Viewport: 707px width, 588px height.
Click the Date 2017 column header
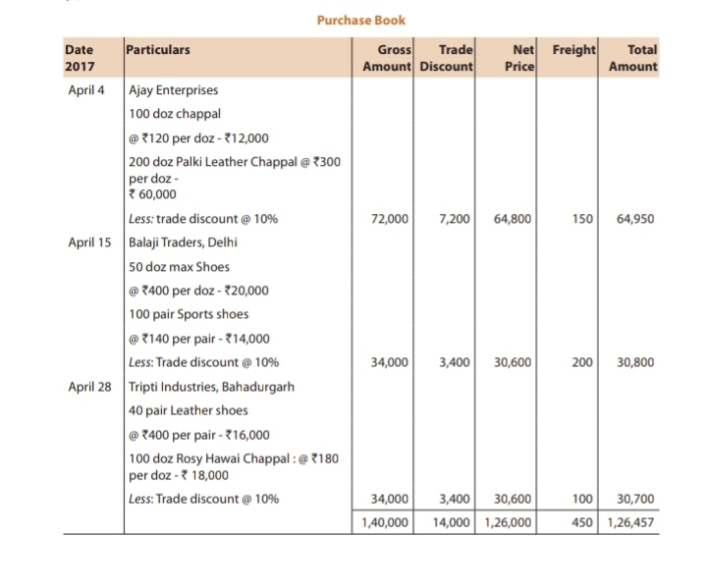(82, 58)
